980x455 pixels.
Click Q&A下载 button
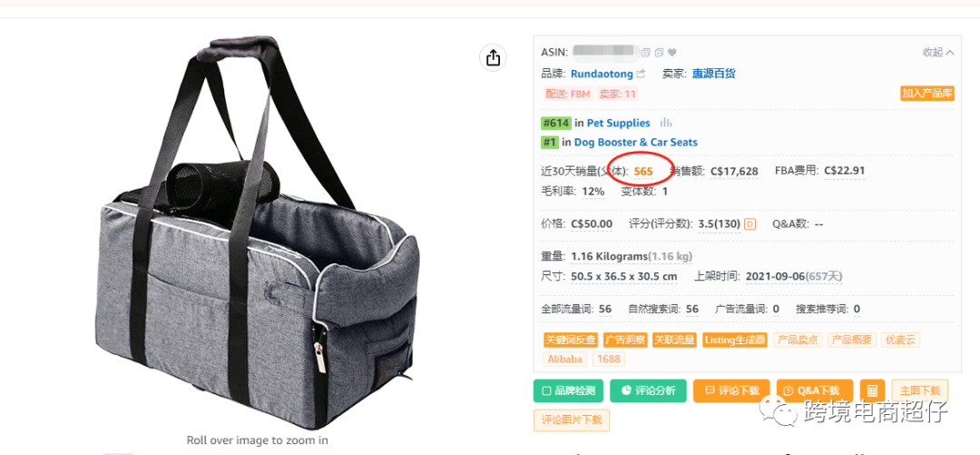[816, 391]
